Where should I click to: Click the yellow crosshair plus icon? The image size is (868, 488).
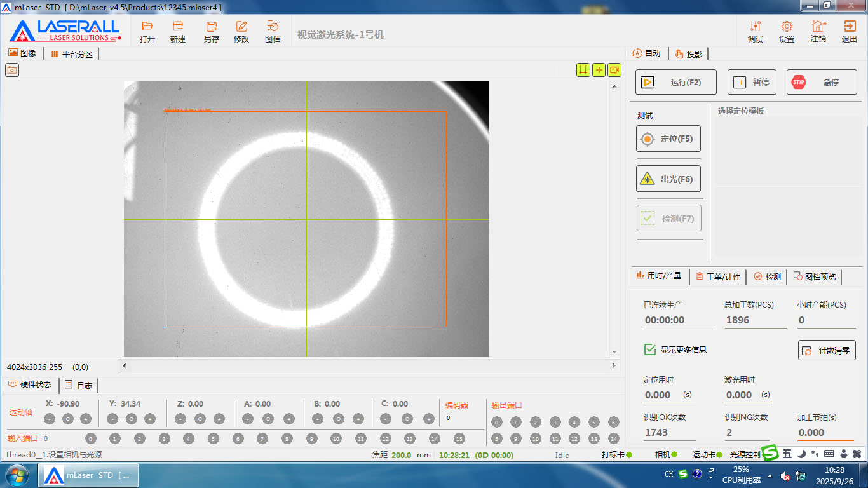[599, 70]
